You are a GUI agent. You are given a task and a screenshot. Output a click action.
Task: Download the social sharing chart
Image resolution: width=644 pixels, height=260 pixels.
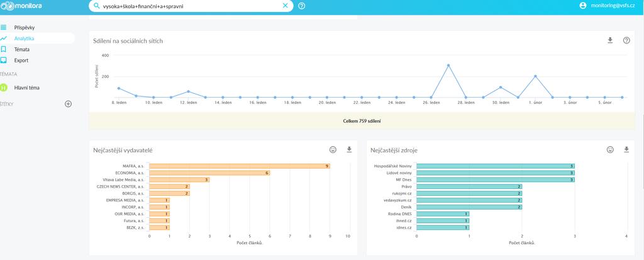coord(610,40)
